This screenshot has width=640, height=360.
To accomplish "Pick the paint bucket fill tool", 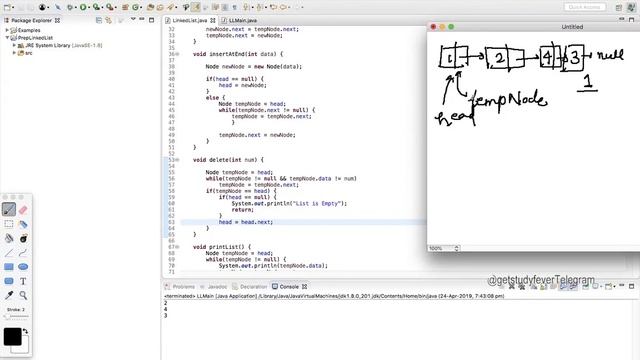I will pyautogui.click(x=9, y=238).
